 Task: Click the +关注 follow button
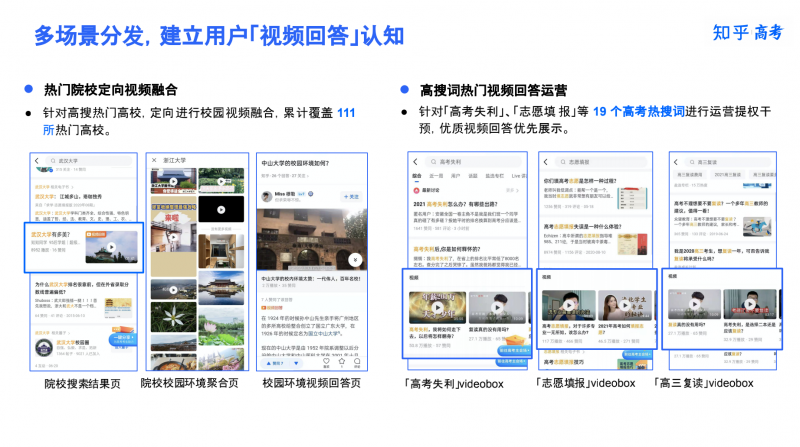click(351, 196)
